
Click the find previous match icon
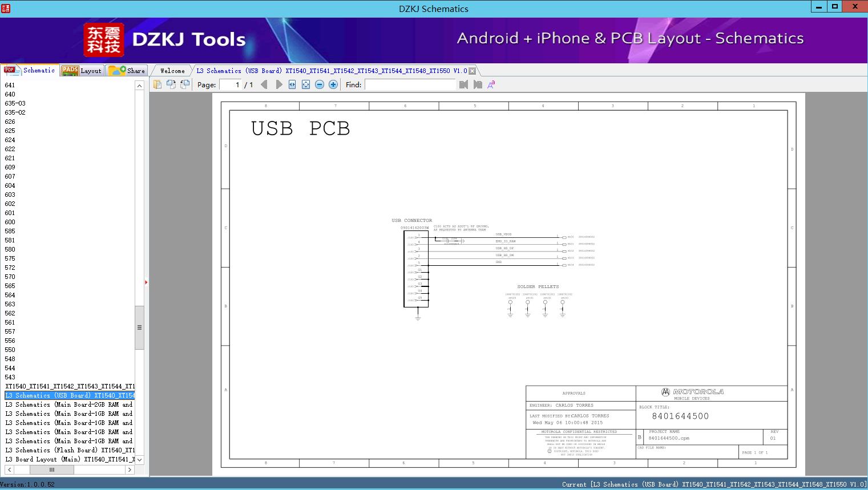(463, 84)
